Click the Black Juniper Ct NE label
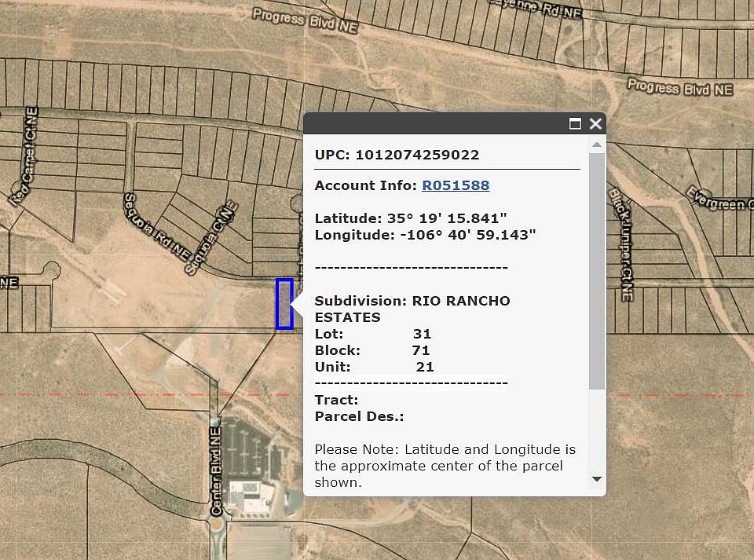 click(621, 245)
